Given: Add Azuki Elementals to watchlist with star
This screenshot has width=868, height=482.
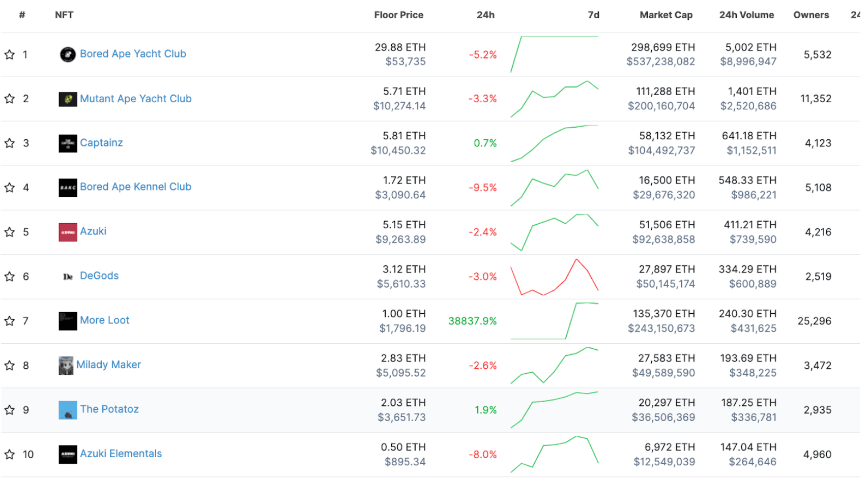Looking at the screenshot, I should tap(10, 455).
